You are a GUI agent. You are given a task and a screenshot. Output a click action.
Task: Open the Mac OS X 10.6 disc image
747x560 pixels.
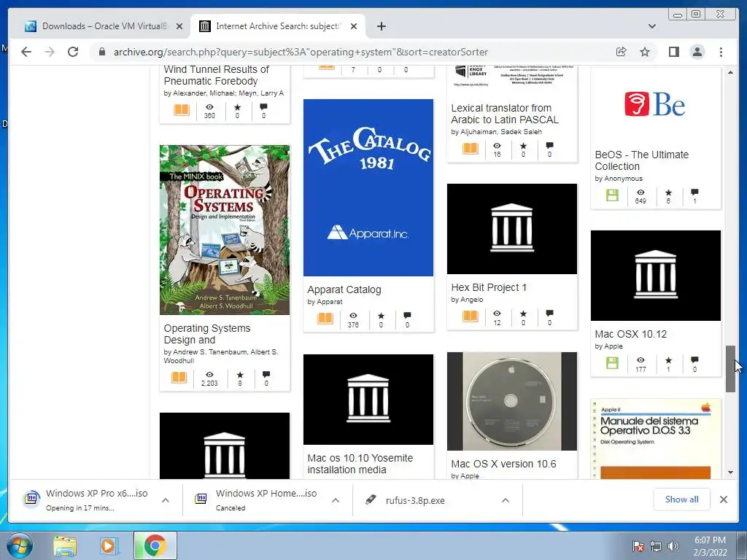click(512, 402)
